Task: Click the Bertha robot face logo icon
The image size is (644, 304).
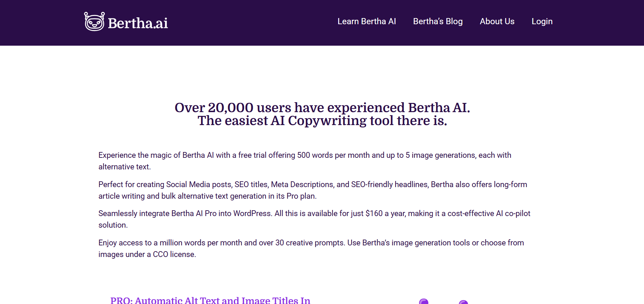Action: pos(94,22)
